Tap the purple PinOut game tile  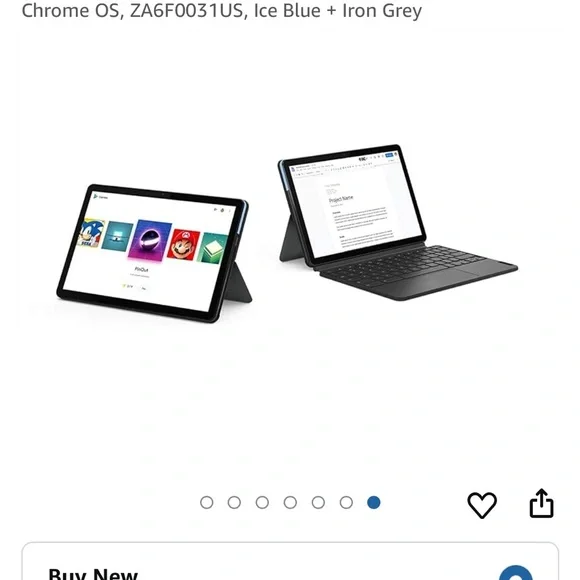pos(150,240)
